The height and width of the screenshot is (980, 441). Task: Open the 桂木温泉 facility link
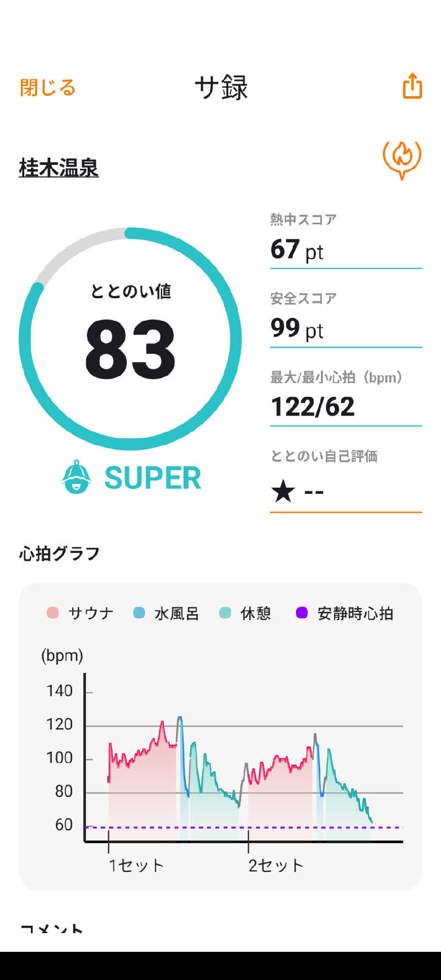[x=59, y=168]
